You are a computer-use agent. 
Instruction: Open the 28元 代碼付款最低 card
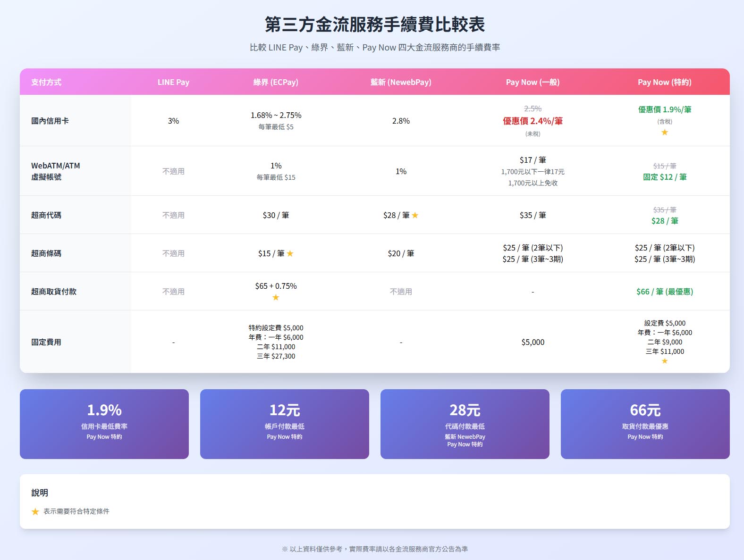pos(465,424)
